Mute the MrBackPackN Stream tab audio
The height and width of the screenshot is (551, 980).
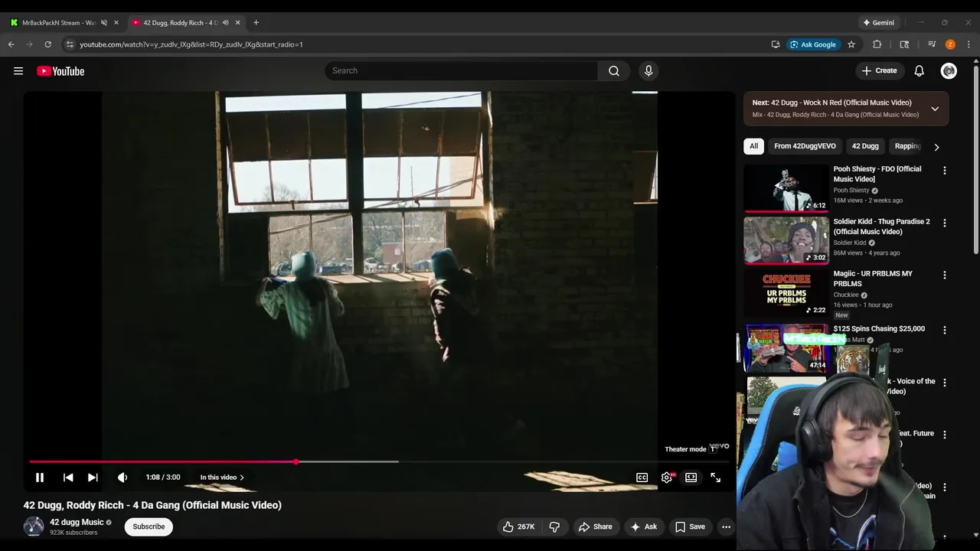pos(104,23)
